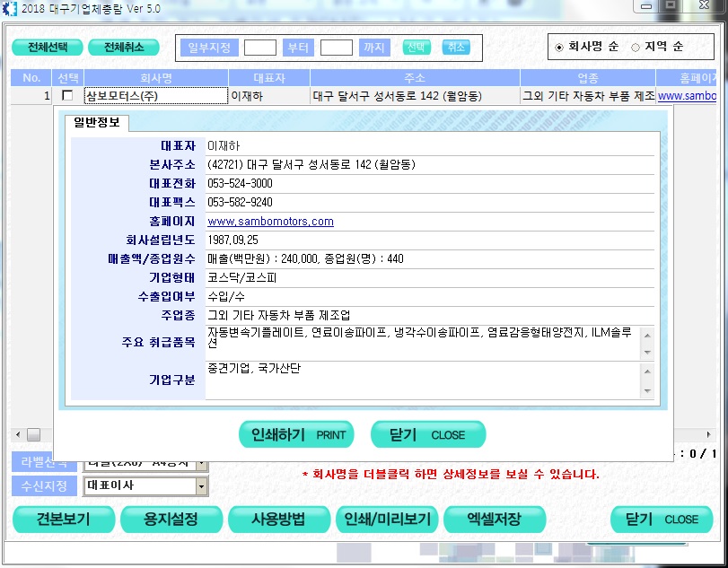This screenshot has width=728, height=568.
Task: Click the 전체취소 button
Action: click(124, 48)
